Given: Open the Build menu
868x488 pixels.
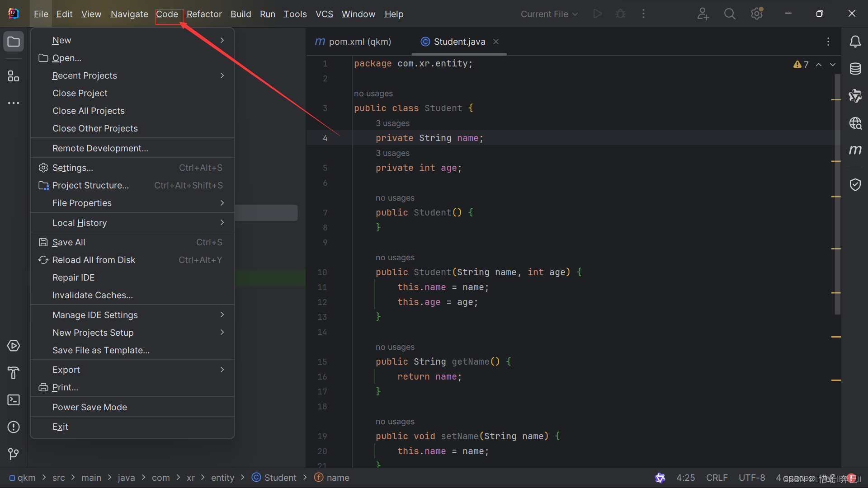Looking at the screenshot, I should coord(241,14).
